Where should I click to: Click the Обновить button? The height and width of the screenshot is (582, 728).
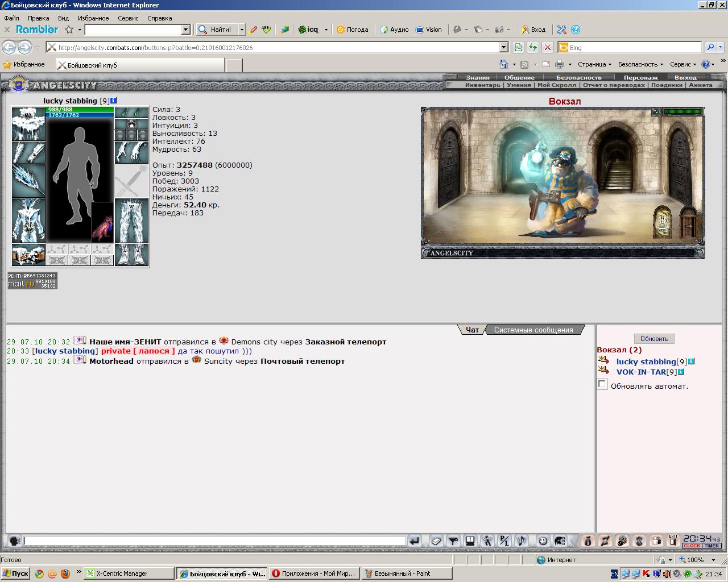pos(654,339)
